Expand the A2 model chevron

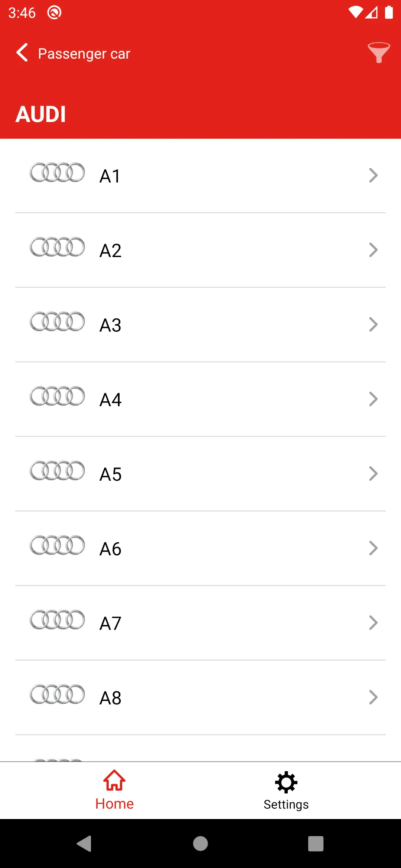pos(373,250)
